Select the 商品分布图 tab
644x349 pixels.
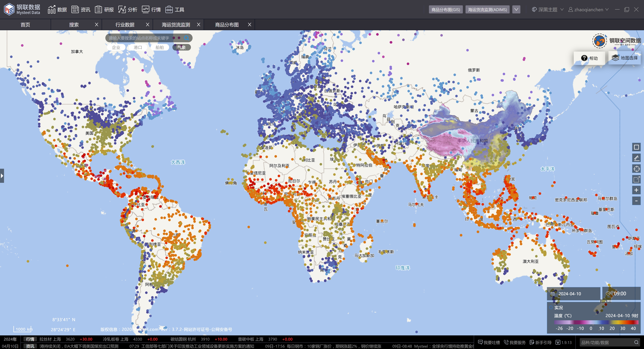click(x=227, y=25)
